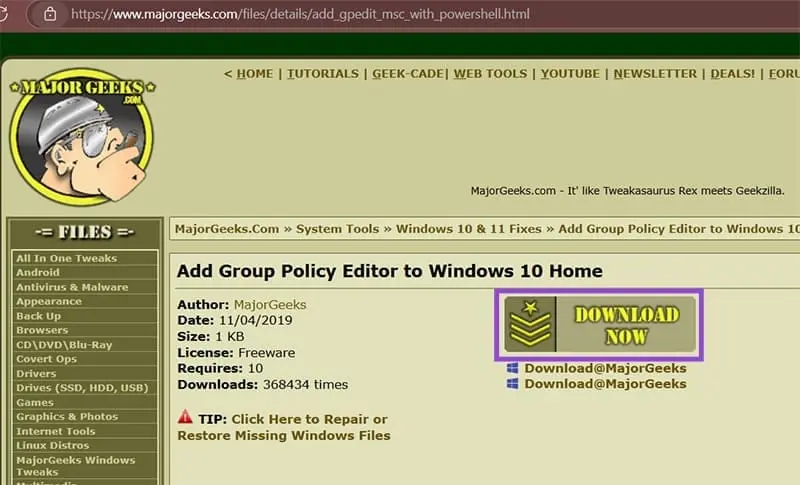Click the browser address bar URL
The image size is (800, 485).
pyautogui.click(x=301, y=14)
